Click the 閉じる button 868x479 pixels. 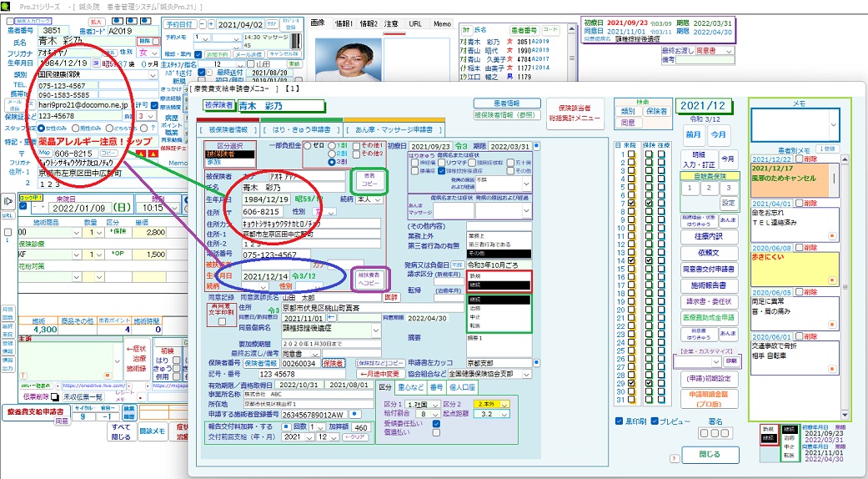710,454
